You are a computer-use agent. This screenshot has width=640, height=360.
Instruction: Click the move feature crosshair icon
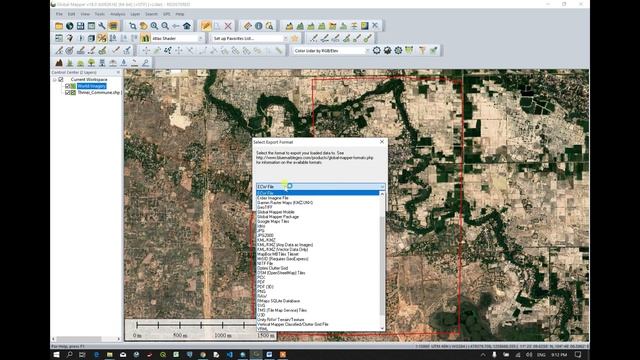(x=146, y=51)
